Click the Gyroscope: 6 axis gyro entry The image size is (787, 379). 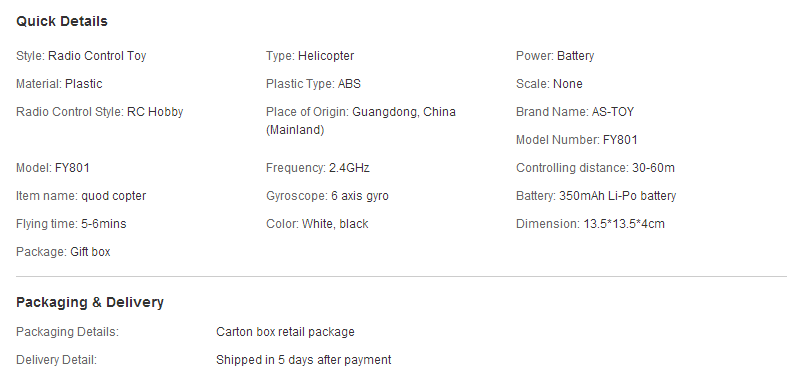pos(327,196)
